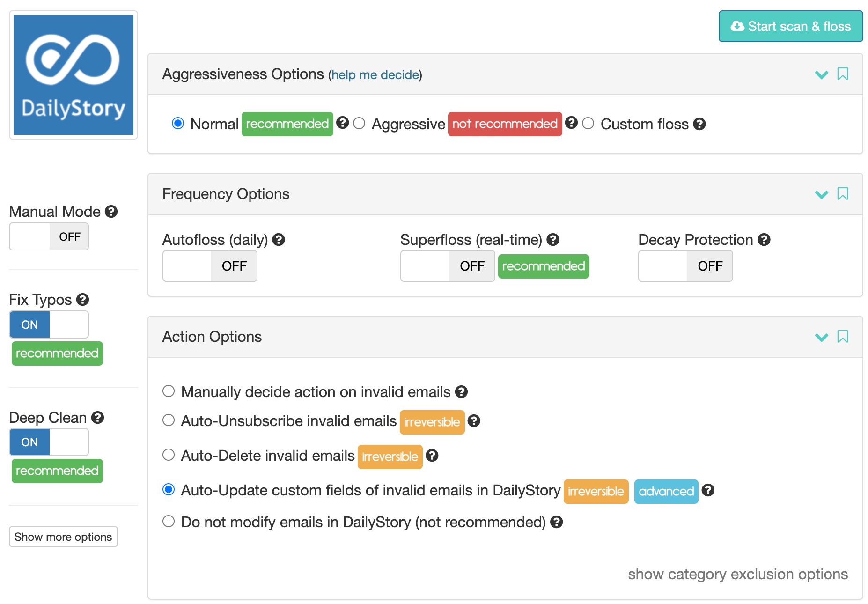Viewport: 868px width, 604px height.
Task: Select the Aggressive radio option
Action: [359, 124]
